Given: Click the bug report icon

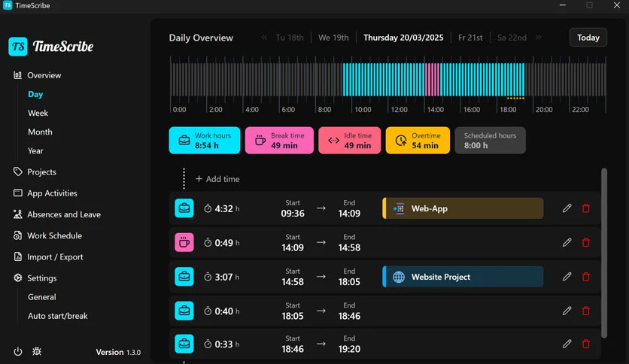Looking at the screenshot, I should point(37,351).
